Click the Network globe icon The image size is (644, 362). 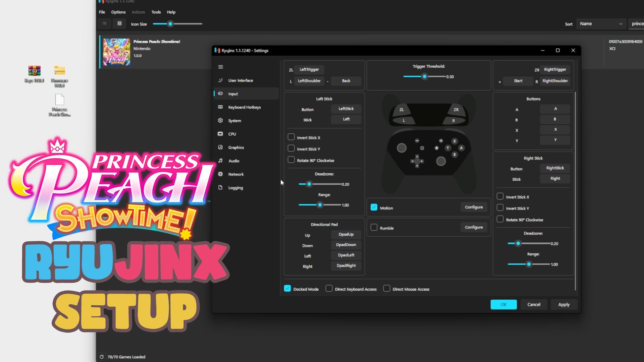click(220, 174)
